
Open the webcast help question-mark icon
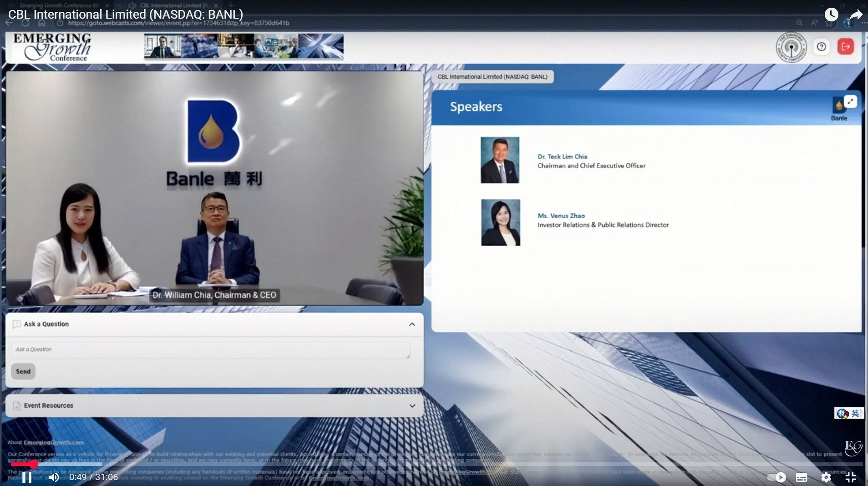pos(821,47)
